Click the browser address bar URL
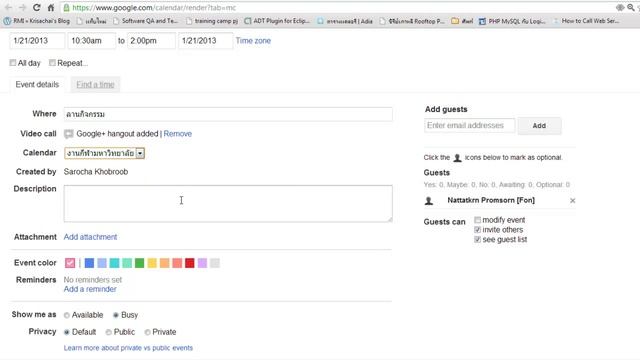640x360 pixels. 154,8
